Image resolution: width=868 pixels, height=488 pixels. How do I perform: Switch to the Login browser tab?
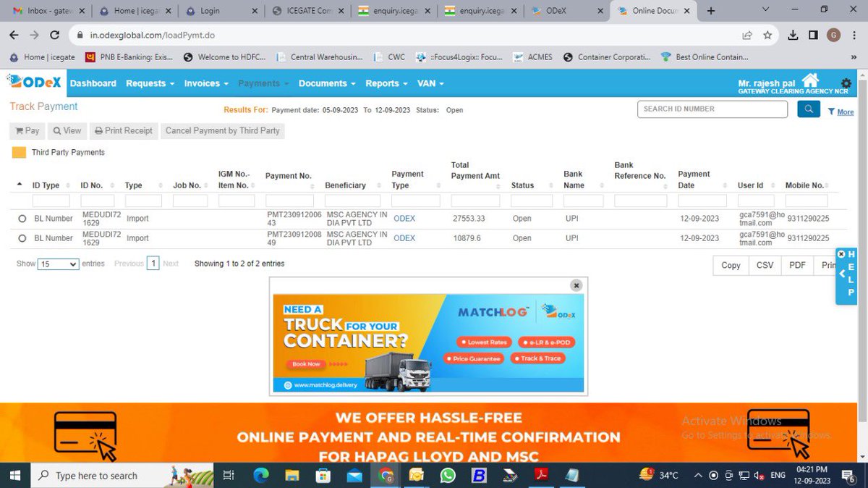pyautogui.click(x=221, y=11)
